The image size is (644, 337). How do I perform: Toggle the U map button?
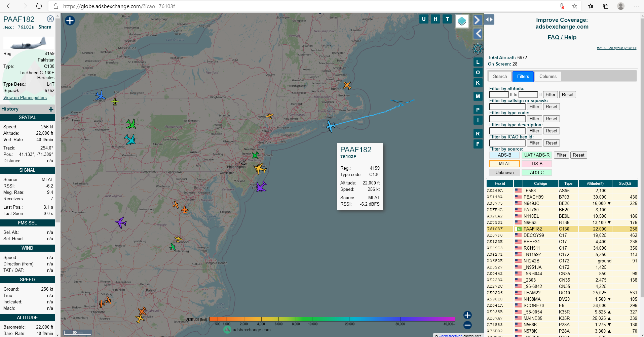coord(424,19)
